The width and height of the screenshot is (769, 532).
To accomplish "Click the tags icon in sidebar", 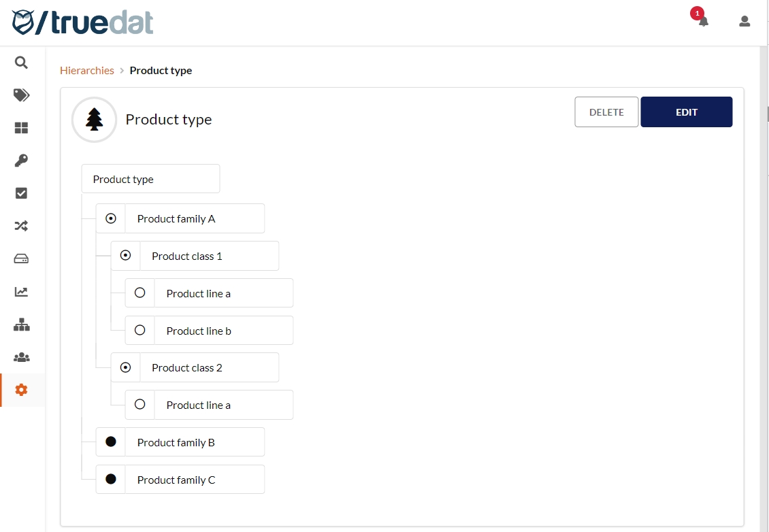I will (x=21, y=95).
